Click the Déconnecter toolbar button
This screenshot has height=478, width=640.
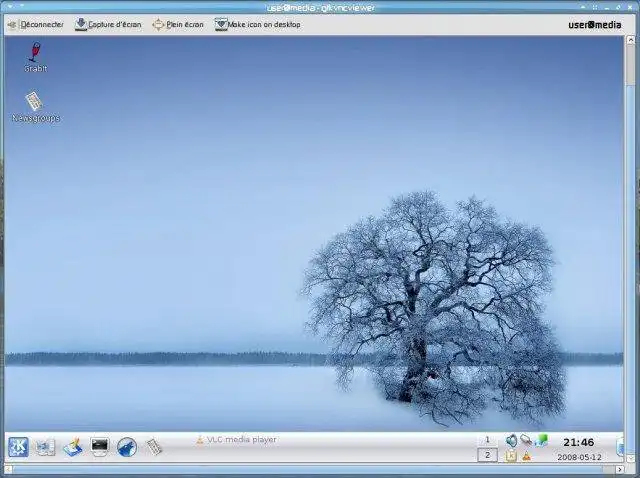pyautogui.click(x=36, y=25)
